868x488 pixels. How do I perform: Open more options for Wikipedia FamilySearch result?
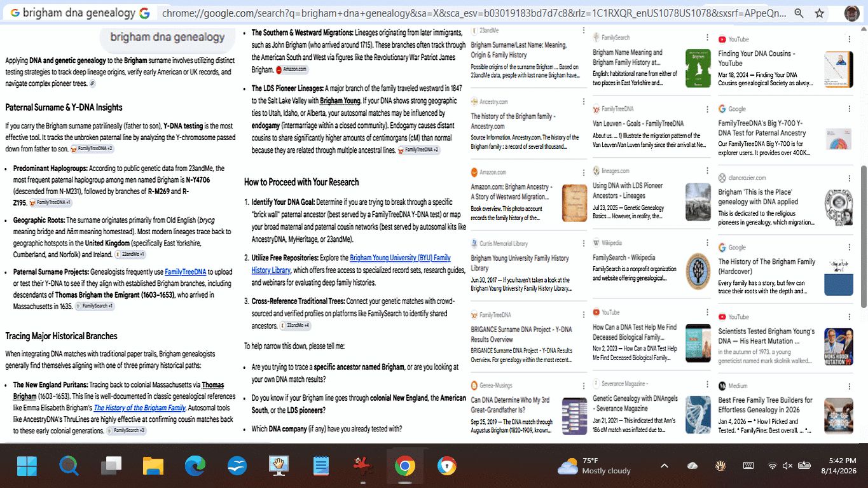[707, 243]
